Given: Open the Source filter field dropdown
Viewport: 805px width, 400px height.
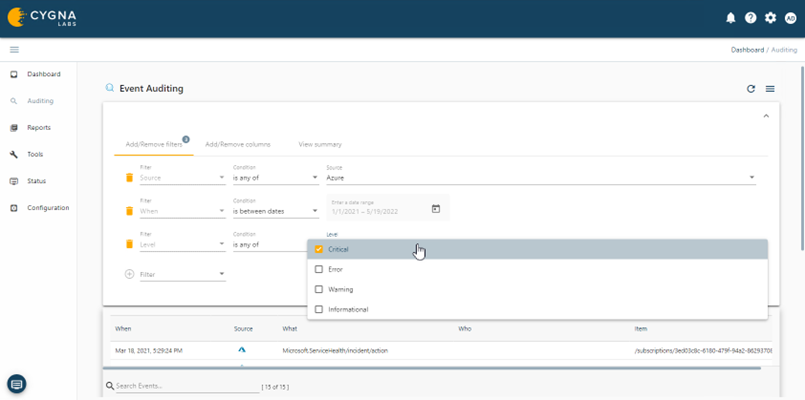Looking at the screenshot, I should coord(182,178).
